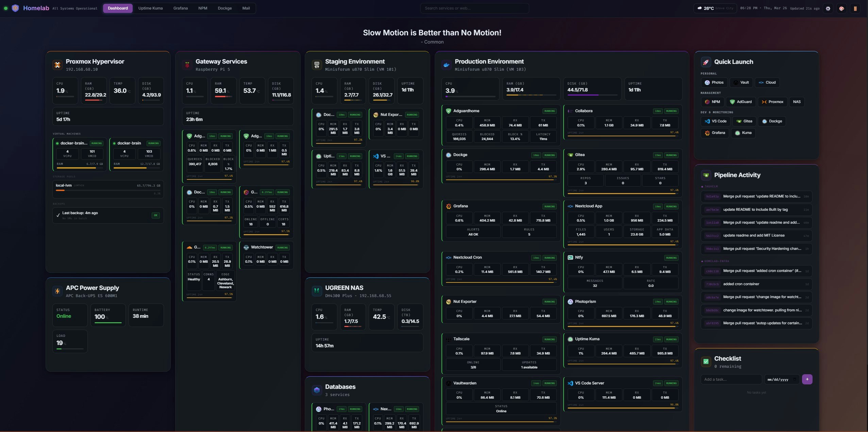Click the Databases header icon
The image size is (868, 432).
click(317, 390)
